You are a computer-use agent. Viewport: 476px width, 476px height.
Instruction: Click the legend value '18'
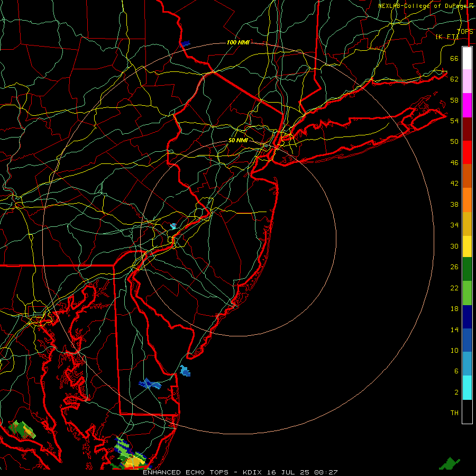[454, 309]
